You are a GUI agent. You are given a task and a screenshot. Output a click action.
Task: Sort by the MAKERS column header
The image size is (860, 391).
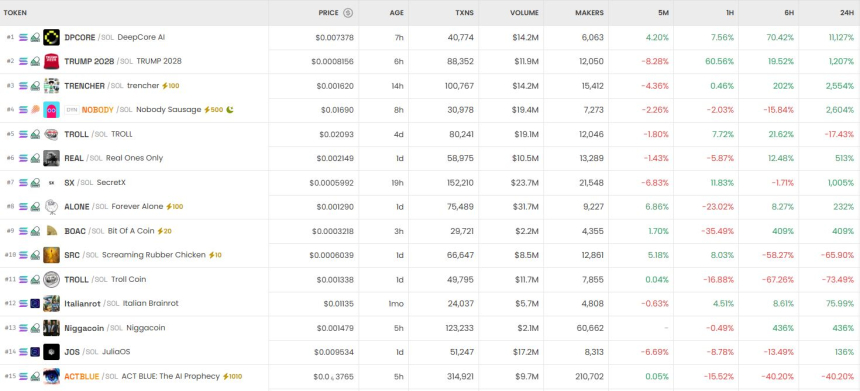click(x=589, y=13)
